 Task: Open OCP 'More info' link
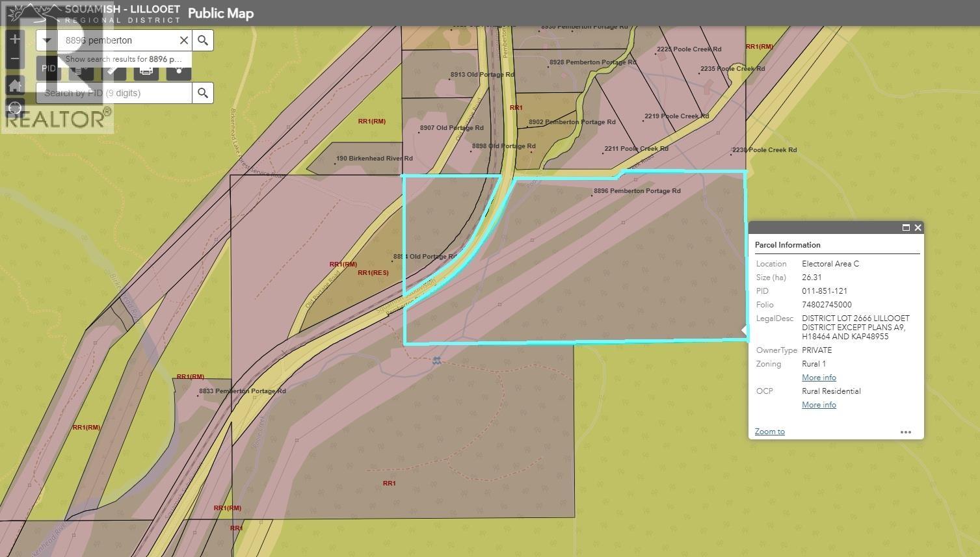819,405
